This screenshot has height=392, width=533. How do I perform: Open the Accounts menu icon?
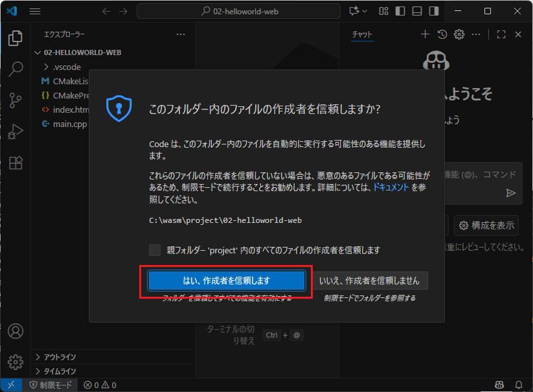click(x=16, y=331)
